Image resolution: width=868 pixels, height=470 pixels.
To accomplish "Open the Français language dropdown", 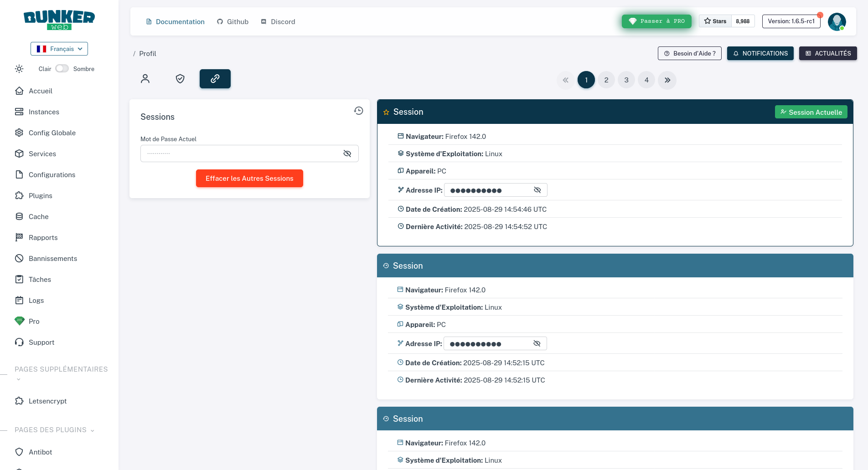I will (59, 49).
